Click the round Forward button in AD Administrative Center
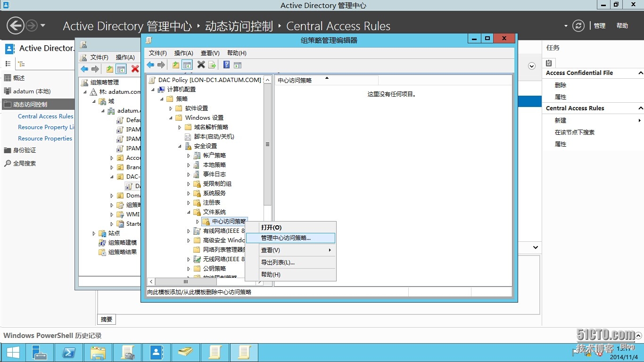This screenshot has width=644, height=362. [x=32, y=25]
